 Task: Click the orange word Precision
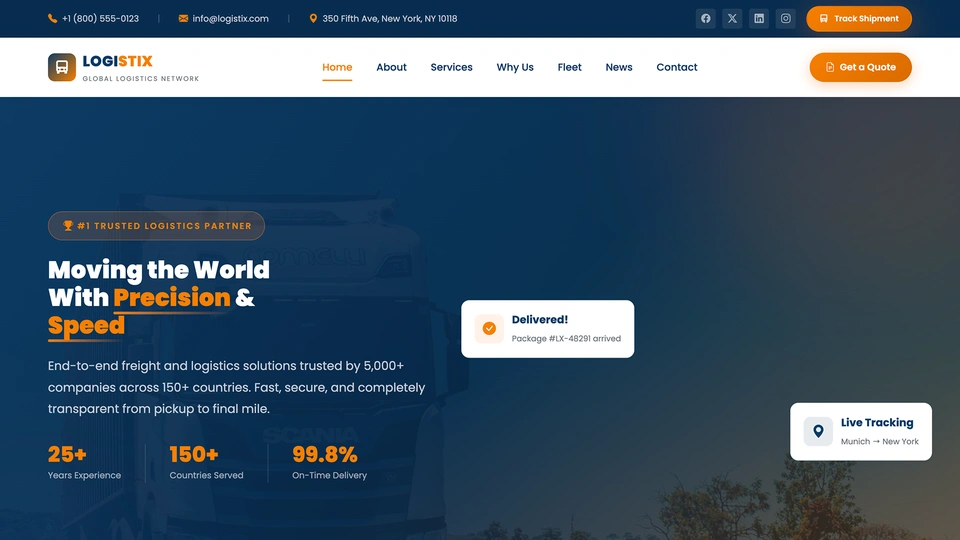click(x=172, y=298)
